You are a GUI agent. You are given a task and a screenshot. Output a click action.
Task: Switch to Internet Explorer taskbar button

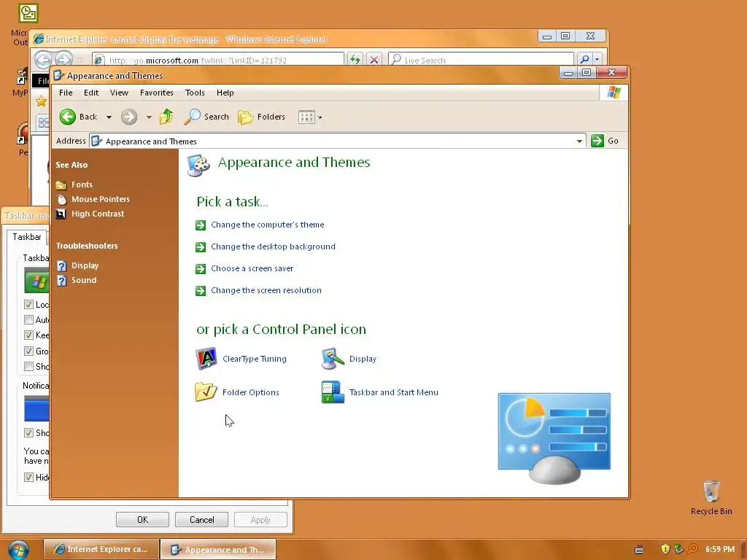101,550
